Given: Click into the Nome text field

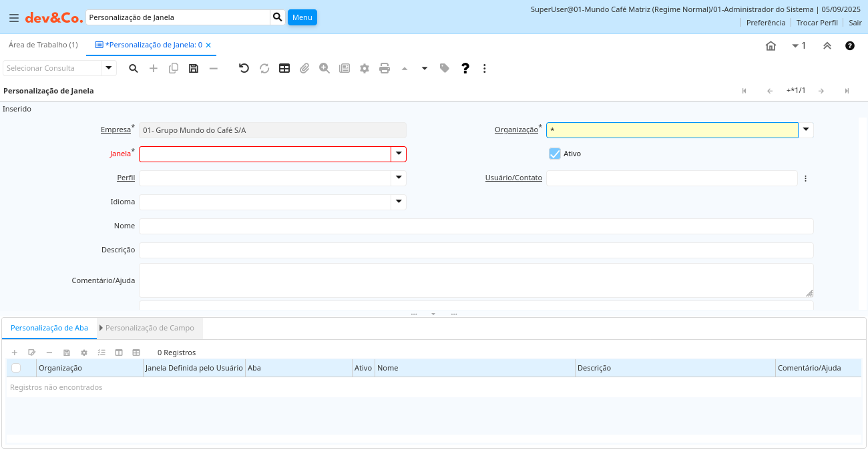Looking at the screenshot, I should 476,226.
